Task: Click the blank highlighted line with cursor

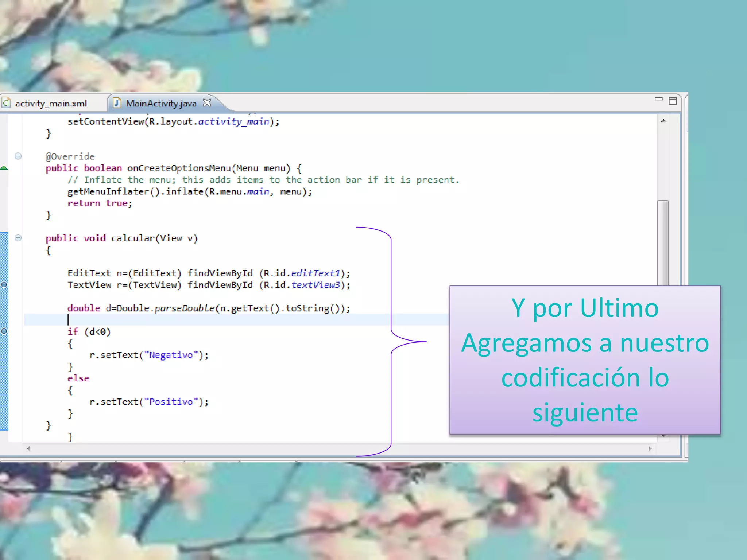Action: 236,320
